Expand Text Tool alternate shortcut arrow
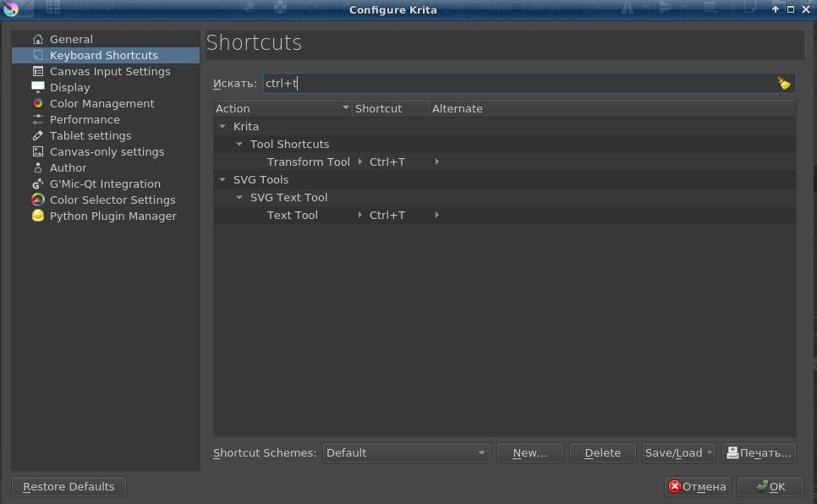The height and width of the screenshot is (504, 817). pyautogui.click(x=436, y=216)
